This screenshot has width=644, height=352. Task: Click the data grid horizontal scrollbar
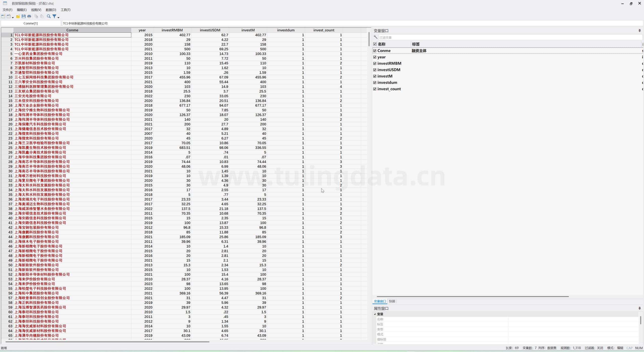coord(107,342)
